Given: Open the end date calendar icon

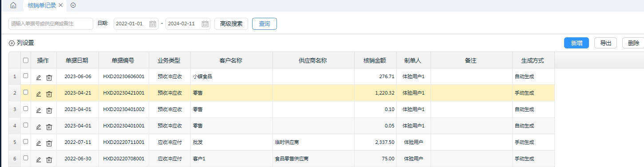Looking at the screenshot, I should pyautogui.click(x=205, y=24).
